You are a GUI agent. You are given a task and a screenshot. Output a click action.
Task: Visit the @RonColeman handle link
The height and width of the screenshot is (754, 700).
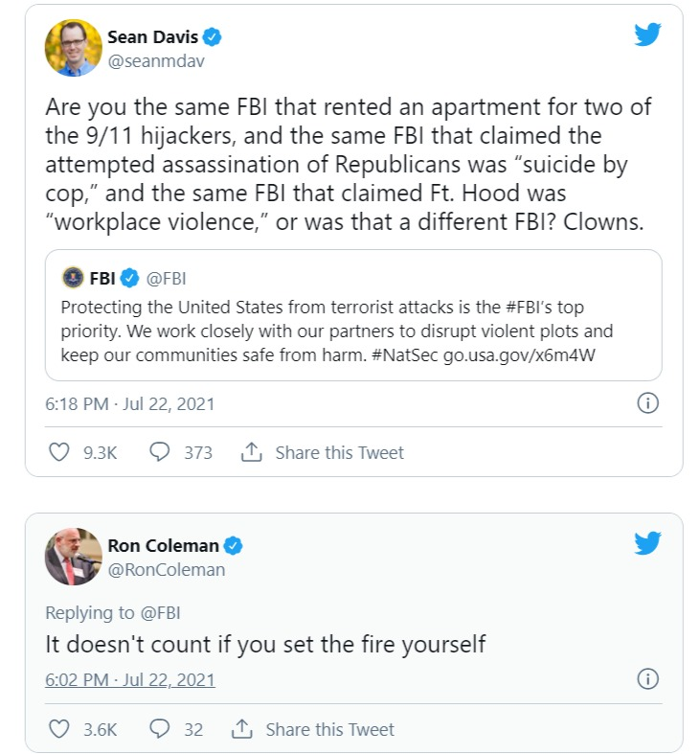[x=166, y=570]
